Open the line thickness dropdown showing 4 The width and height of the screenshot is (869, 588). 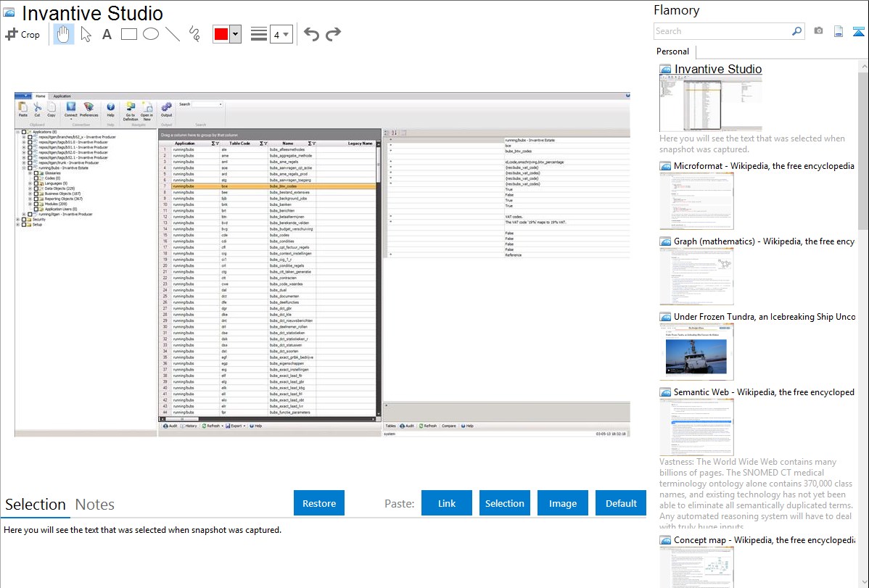(281, 34)
